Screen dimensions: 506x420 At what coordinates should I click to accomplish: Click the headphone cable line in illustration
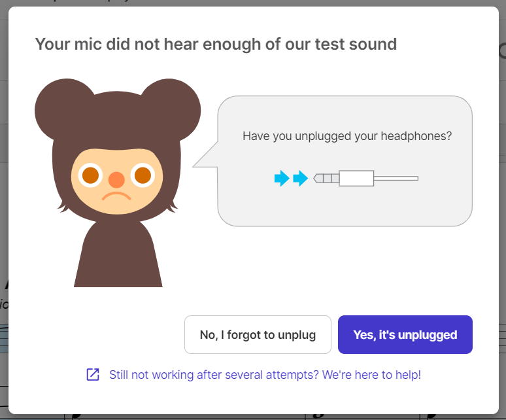tap(396, 178)
